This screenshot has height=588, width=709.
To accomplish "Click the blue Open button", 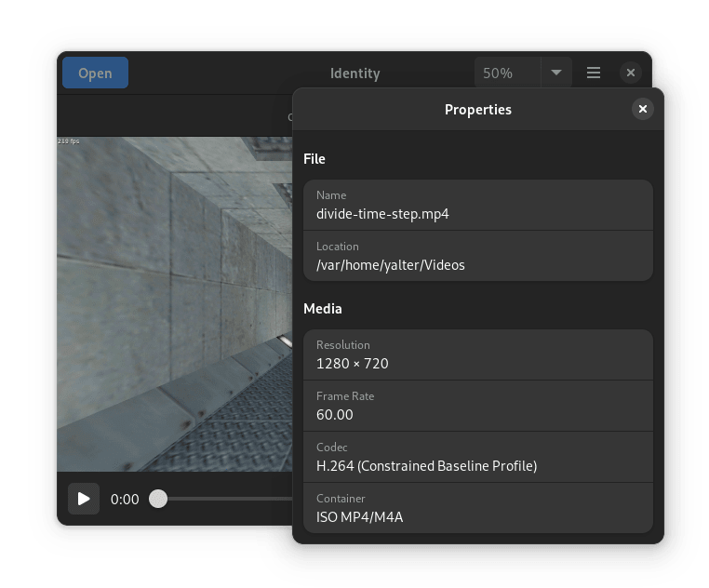I will 95,73.
